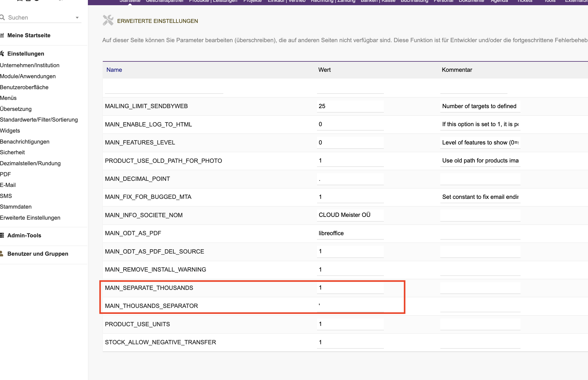Select the MAIN_THOUSANDS_SEPARATOR name text

pos(151,306)
